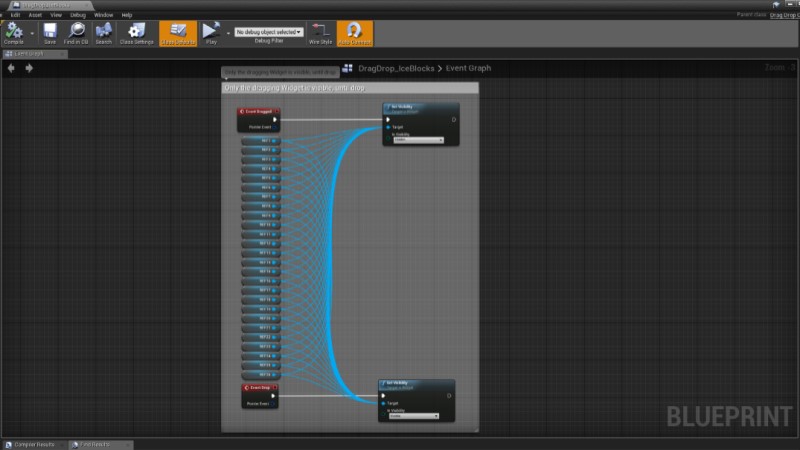
Task: Open Class Settings from the toolbar
Action: click(136, 32)
